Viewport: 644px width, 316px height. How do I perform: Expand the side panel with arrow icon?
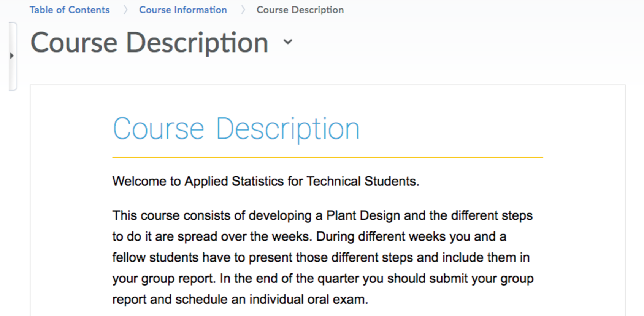tap(12, 56)
